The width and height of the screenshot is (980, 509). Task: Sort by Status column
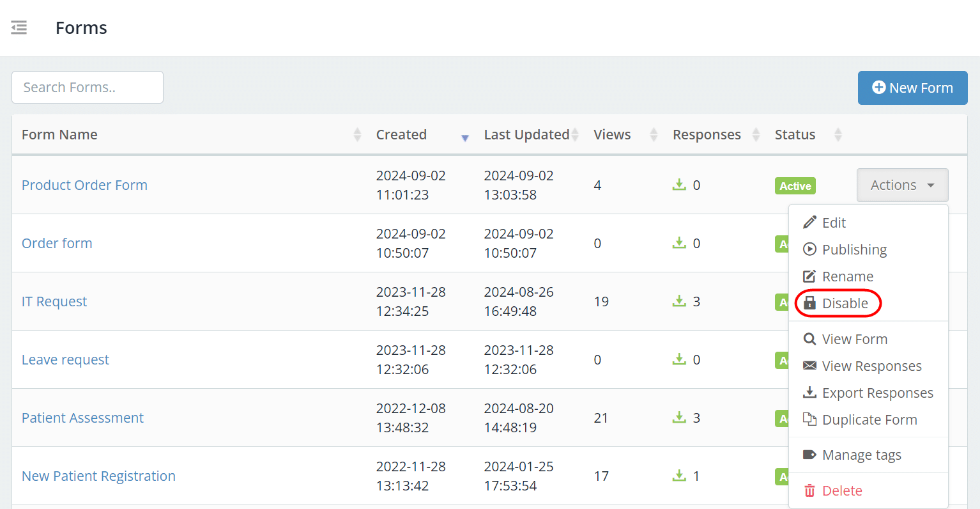click(x=808, y=134)
